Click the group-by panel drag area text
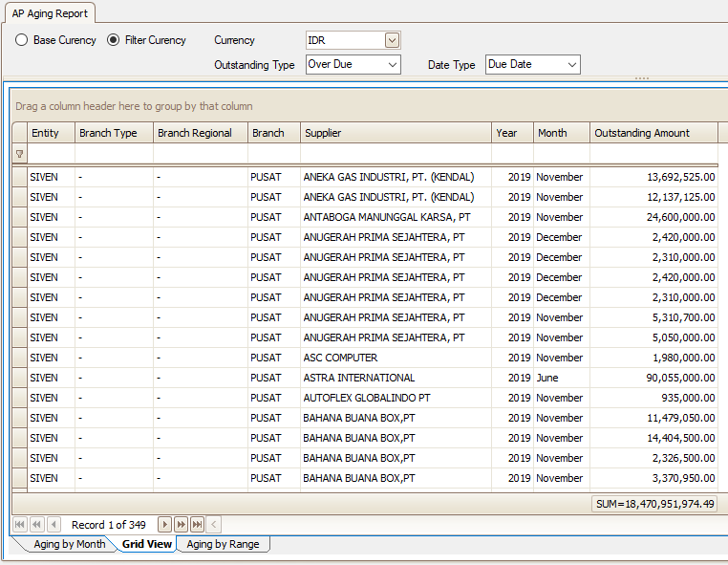The width and height of the screenshot is (728, 565). coord(134,106)
